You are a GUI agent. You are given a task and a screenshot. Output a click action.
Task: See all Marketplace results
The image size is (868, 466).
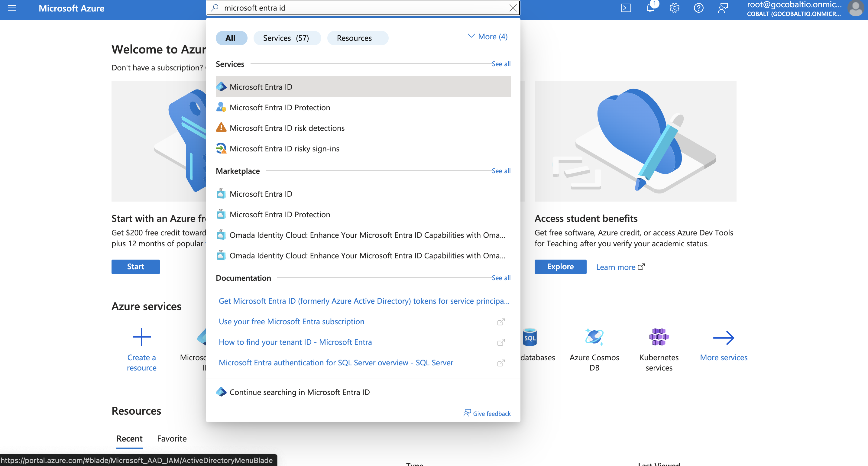click(x=501, y=171)
